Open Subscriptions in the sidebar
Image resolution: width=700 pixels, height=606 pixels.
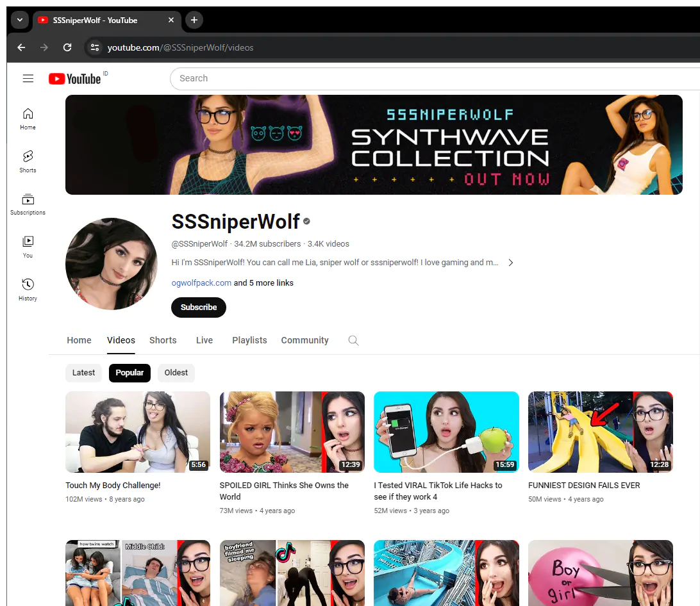(28, 204)
